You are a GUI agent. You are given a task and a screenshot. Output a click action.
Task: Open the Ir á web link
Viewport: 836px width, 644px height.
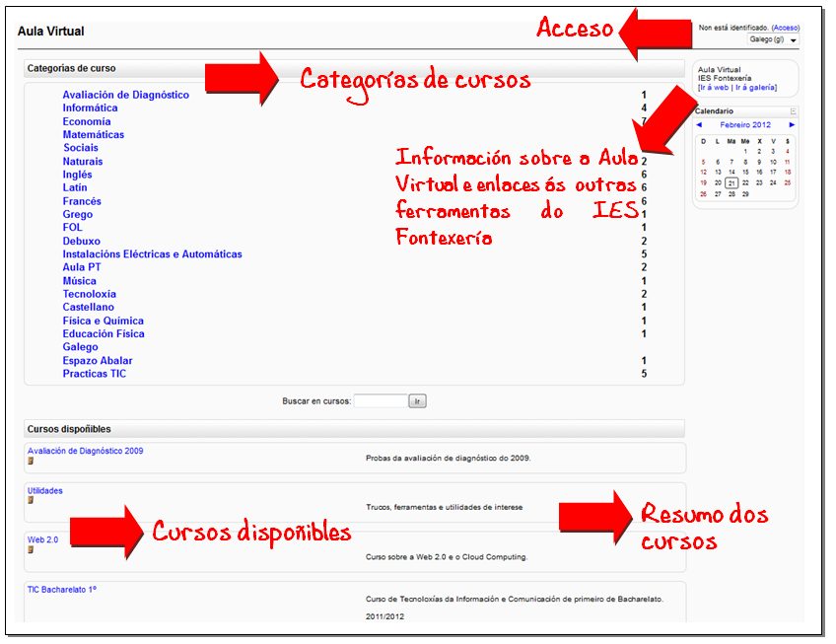(713, 88)
